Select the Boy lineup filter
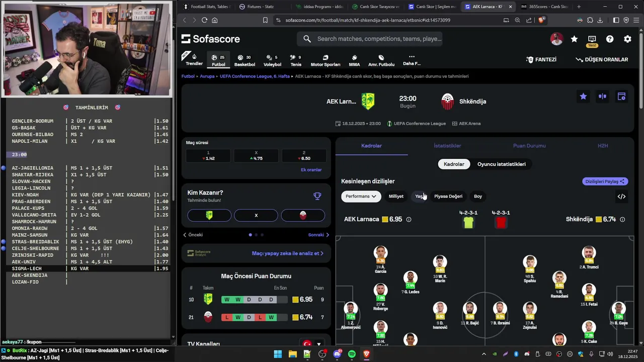Screen dimensions: 644x362 tap(478, 196)
